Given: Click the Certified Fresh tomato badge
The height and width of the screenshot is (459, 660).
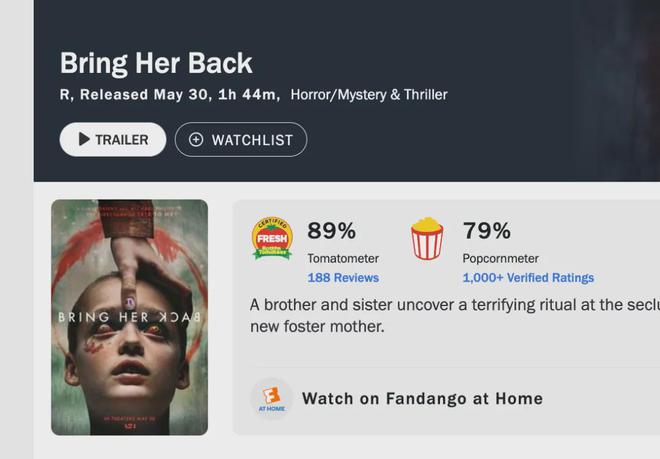Looking at the screenshot, I should click(x=272, y=238).
